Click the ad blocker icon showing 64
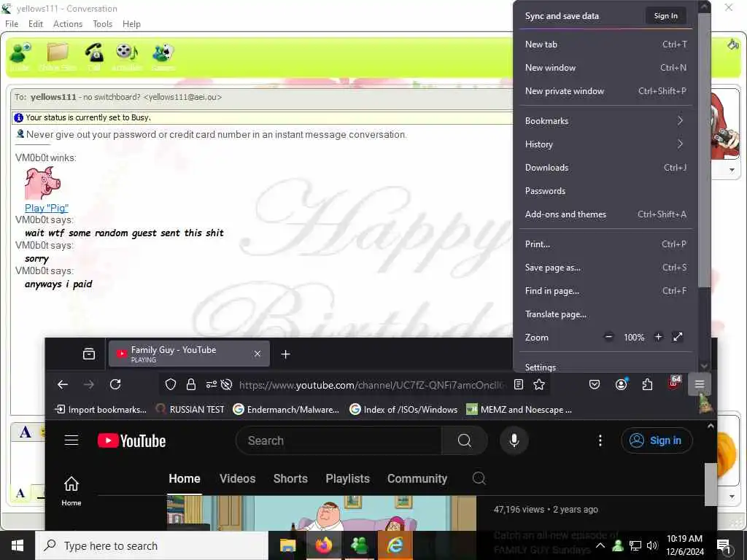 tap(675, 382)
